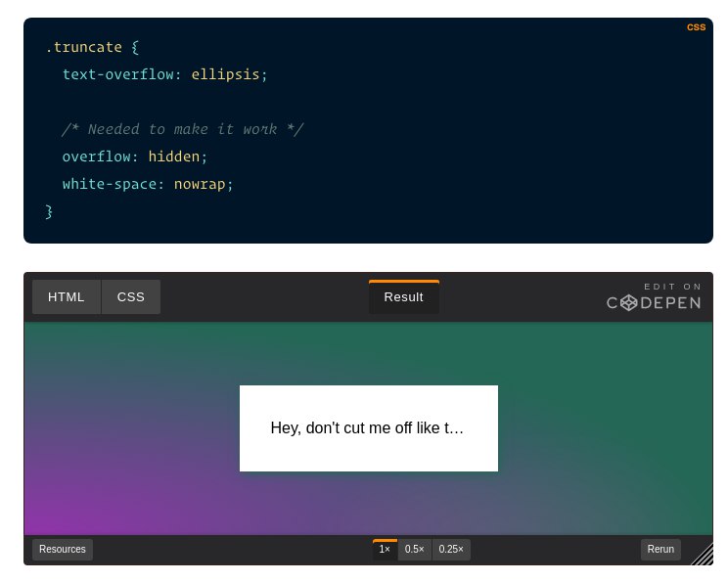Open the Resources button
Viewport: 728px width, 582px height.
(x=63, y=550)
